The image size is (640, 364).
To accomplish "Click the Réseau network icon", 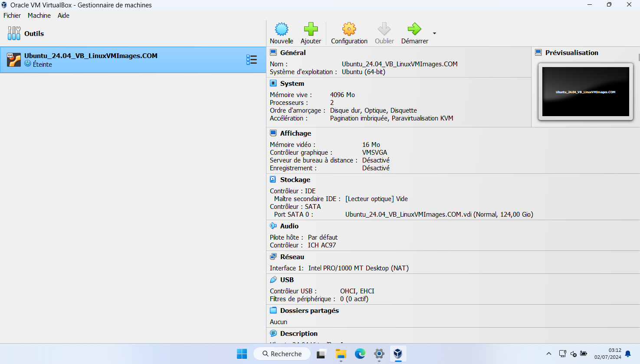I will (x=273, y=257).
